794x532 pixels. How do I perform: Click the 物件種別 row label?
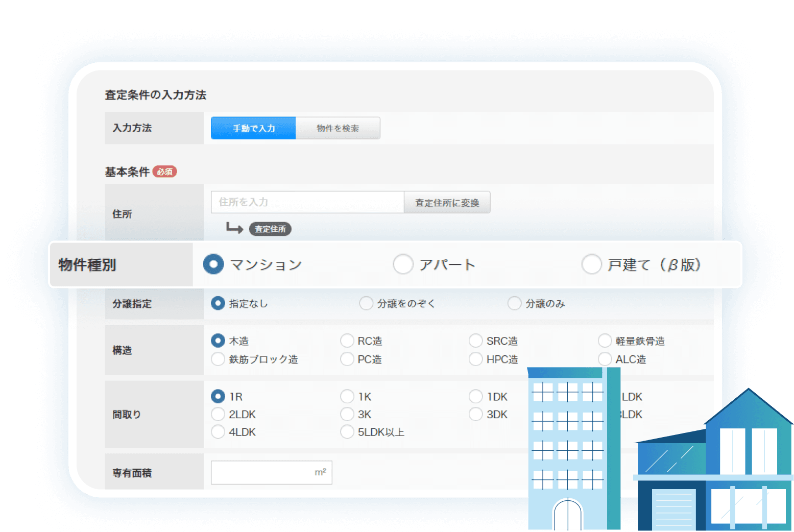[87, 265]
